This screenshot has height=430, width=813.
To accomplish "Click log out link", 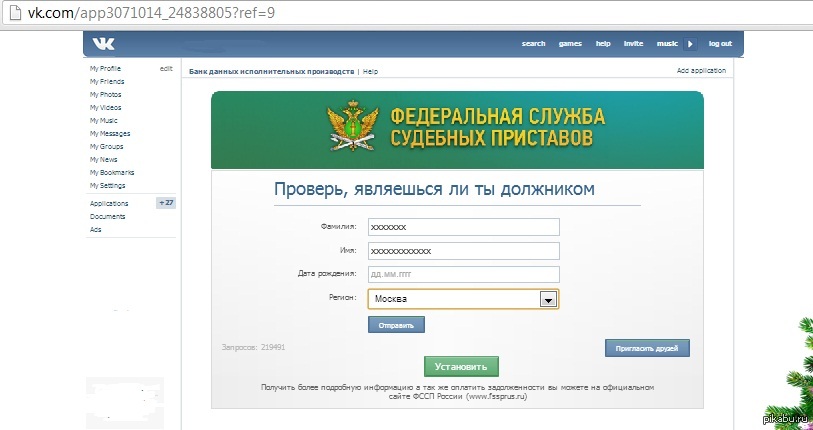I will [720, 44].
